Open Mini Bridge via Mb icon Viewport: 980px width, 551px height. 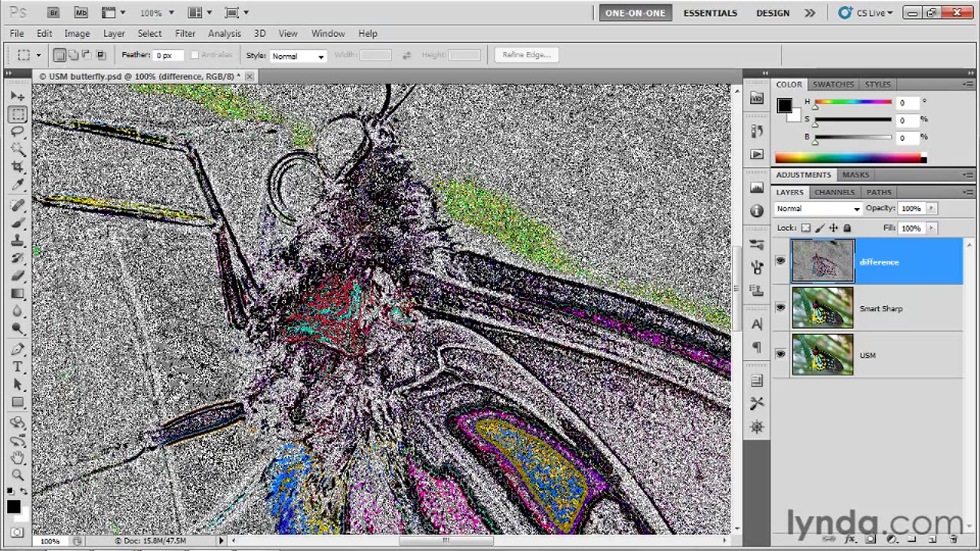[x=80, y=12]
